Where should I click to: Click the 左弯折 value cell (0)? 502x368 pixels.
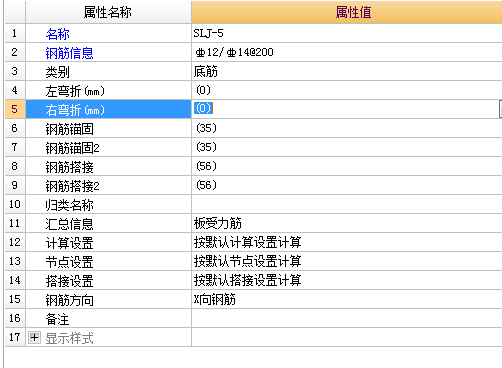point(347,90)
